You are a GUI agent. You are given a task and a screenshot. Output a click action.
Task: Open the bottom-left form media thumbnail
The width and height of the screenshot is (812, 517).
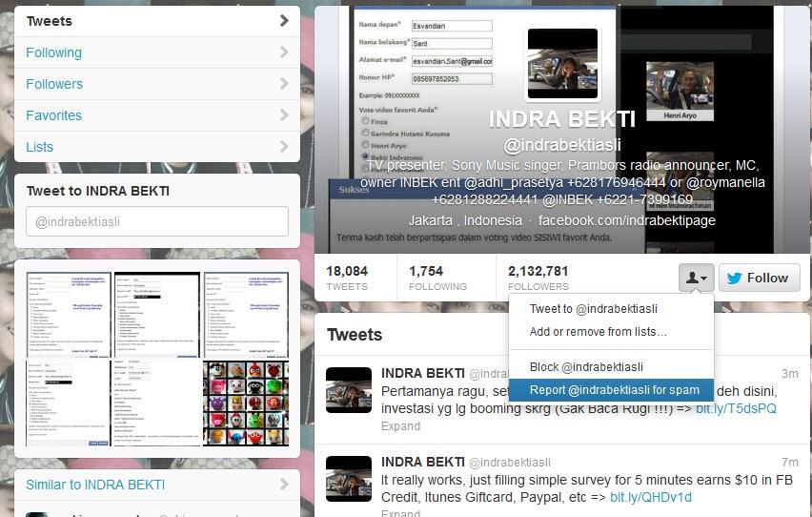69,403
